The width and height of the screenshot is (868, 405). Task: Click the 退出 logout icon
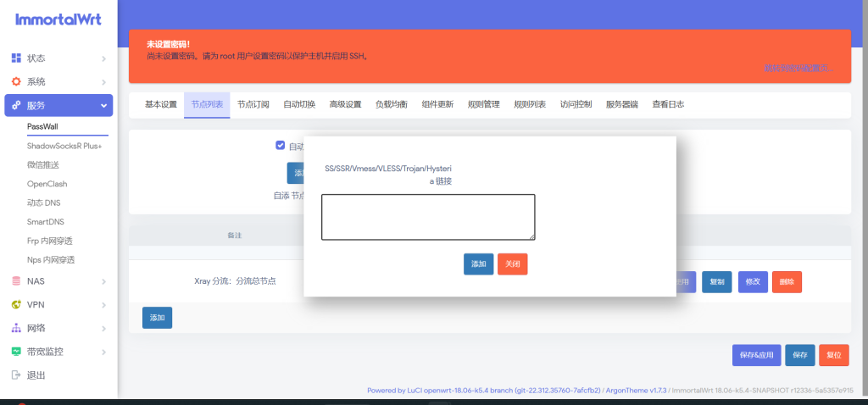[x=15, y=375]
